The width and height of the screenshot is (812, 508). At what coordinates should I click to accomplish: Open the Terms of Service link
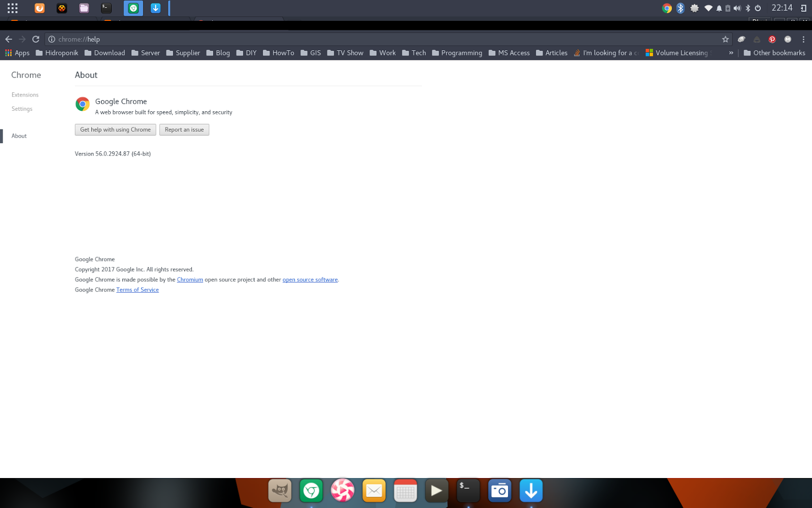point(138,290)
